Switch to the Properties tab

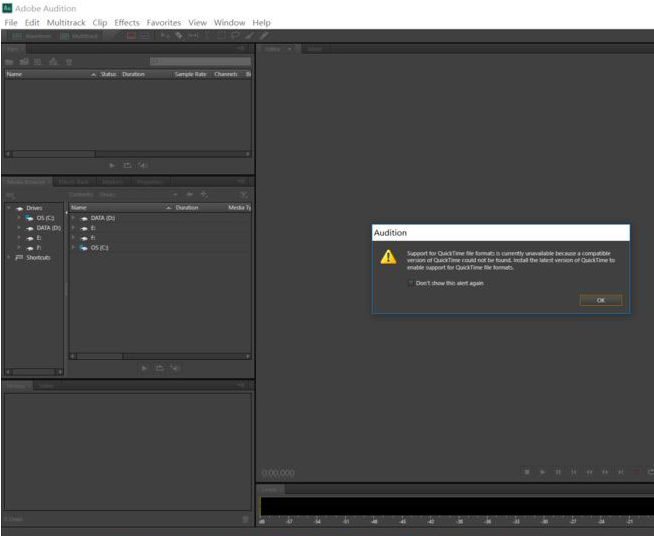149,182
